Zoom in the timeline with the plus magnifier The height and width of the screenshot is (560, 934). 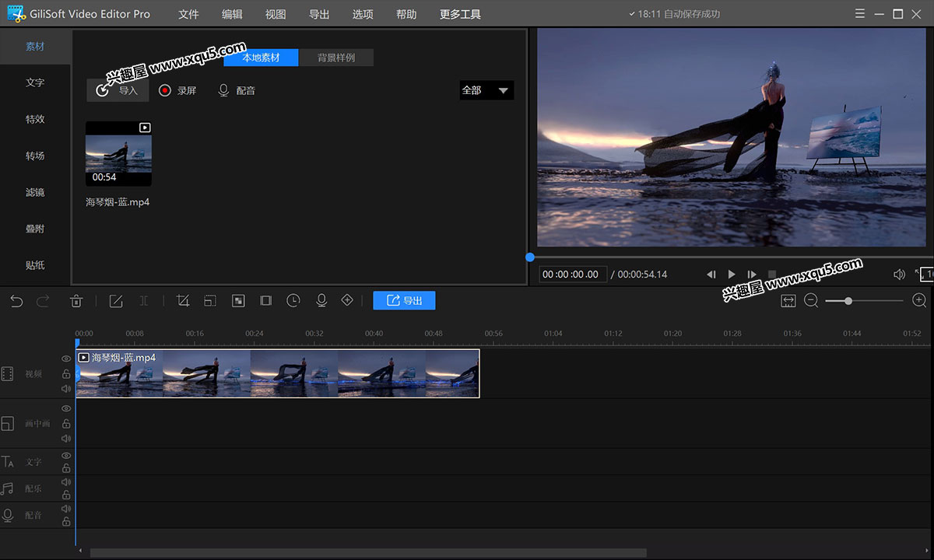point(919,301)
